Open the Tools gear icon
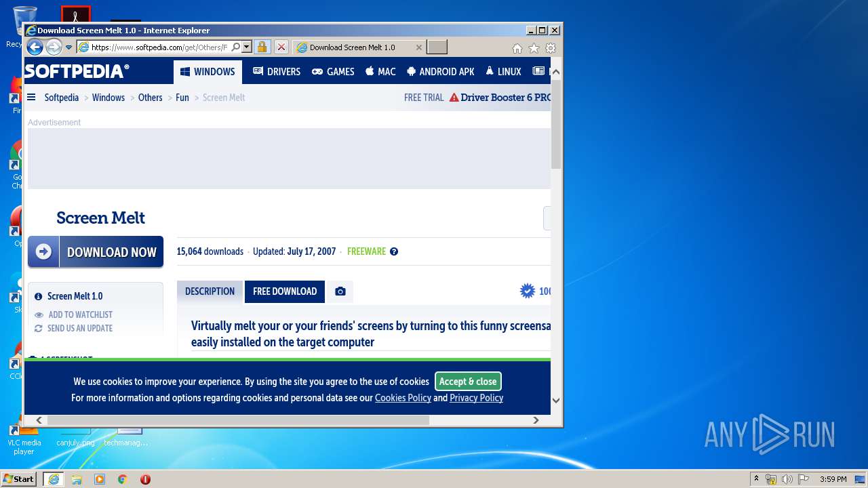Image resolution: width=868 pixels, height=488 pixels. click(551, 48)
